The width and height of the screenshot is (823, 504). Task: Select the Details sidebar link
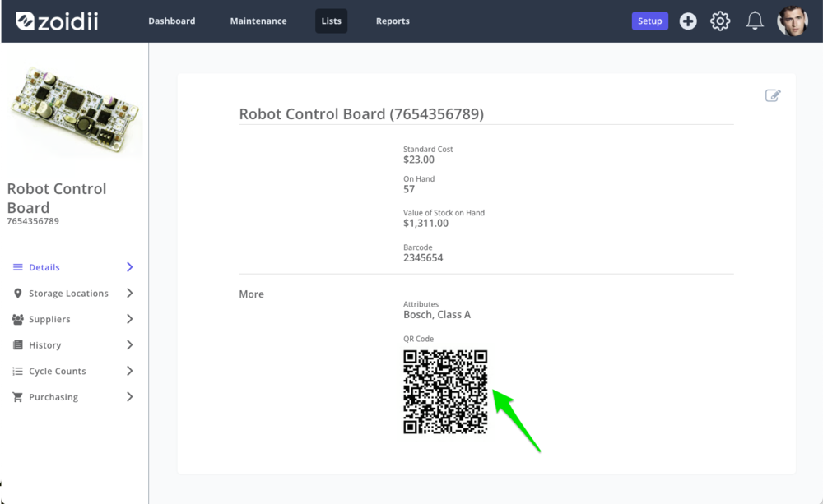44,267
